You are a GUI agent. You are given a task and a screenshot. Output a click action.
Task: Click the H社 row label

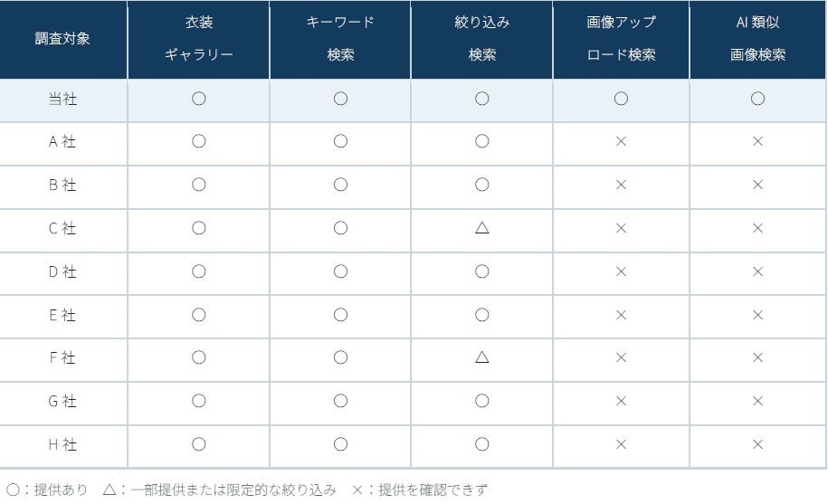(x=62, y=444)
